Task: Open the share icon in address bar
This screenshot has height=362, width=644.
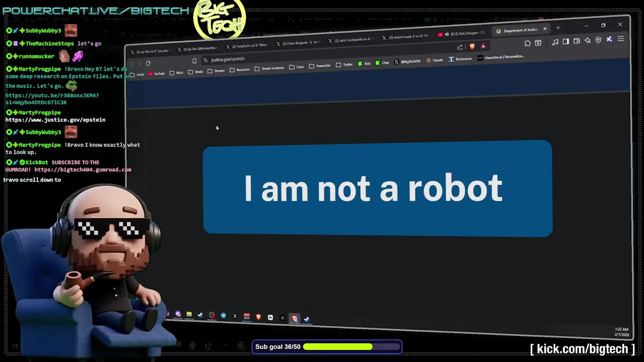Action: (460, 47)
